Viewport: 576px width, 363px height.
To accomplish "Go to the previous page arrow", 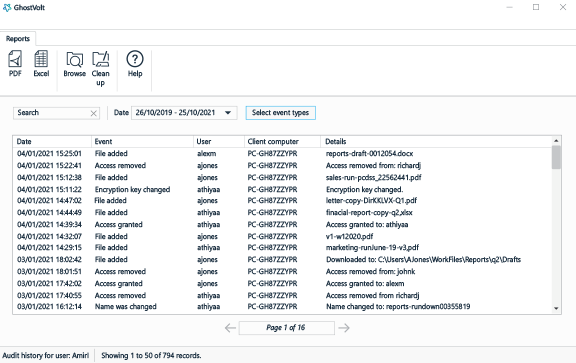I will [230, 328].
